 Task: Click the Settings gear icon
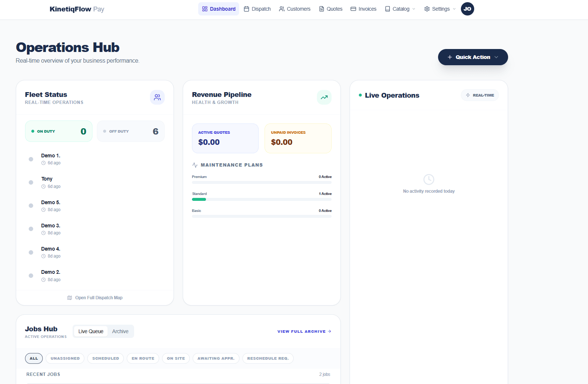427,9
